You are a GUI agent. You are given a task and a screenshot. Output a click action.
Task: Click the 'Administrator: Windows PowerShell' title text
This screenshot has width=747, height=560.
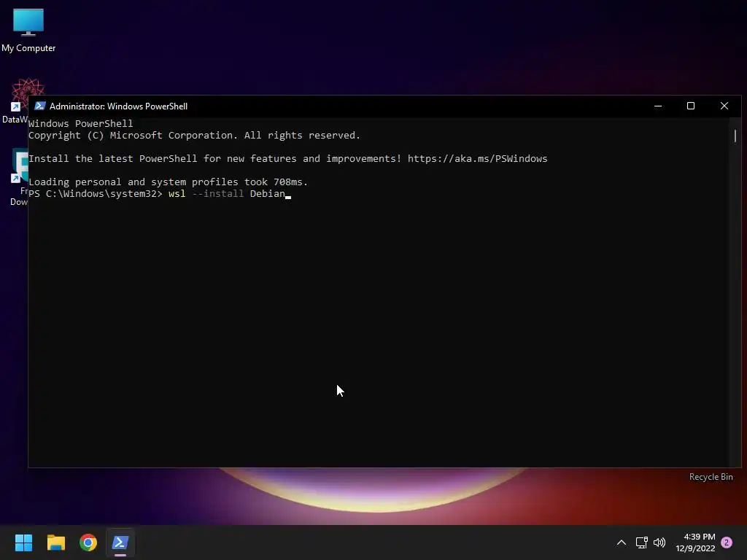pos(119,106)
